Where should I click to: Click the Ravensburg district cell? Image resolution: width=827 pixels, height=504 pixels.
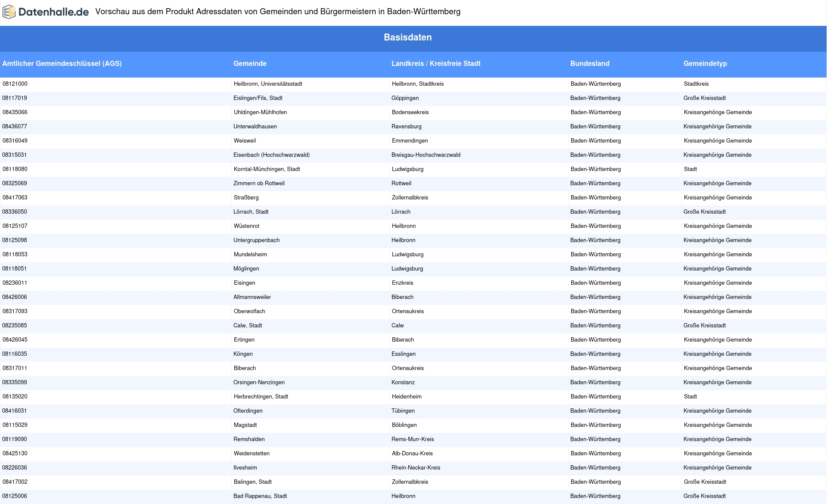click(x=407, y=127)
